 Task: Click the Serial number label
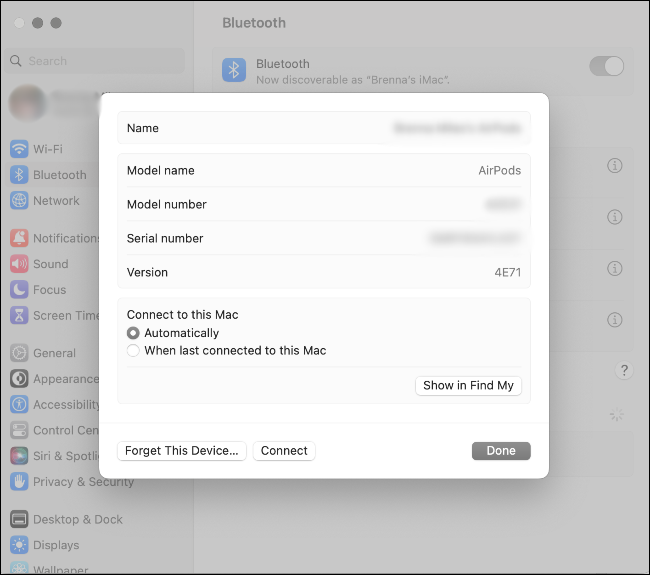click(x=165, y=238)
